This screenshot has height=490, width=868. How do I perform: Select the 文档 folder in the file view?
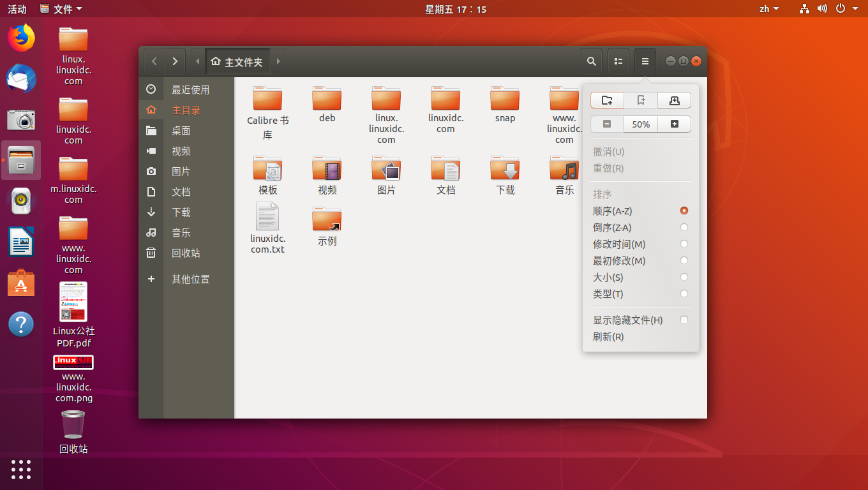(x=445, y=175)
